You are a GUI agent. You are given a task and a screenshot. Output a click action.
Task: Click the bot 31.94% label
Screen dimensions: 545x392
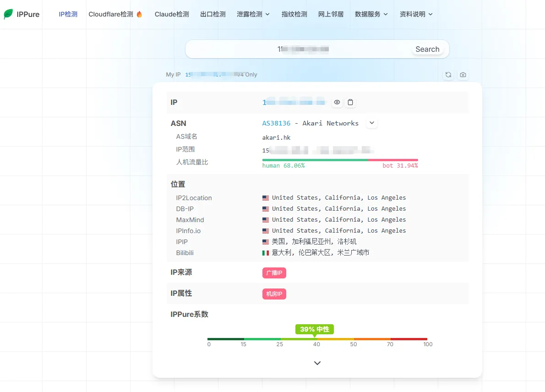(x=400, y=166)
